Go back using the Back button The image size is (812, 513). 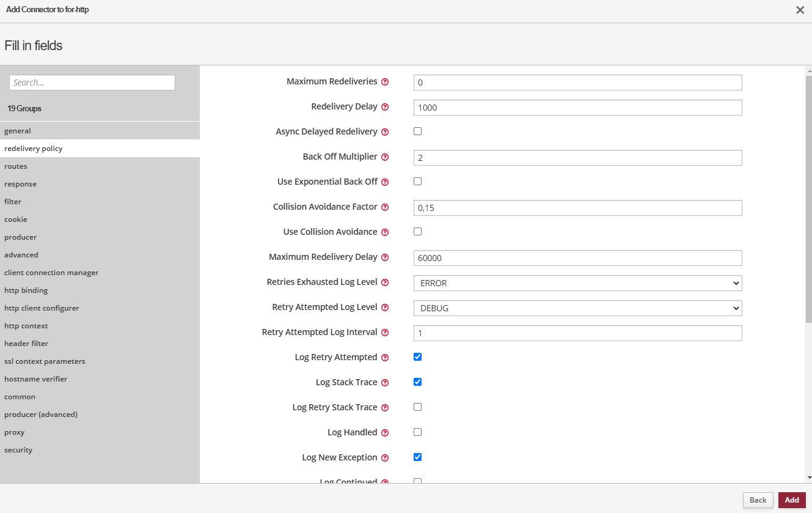point(758,500)
